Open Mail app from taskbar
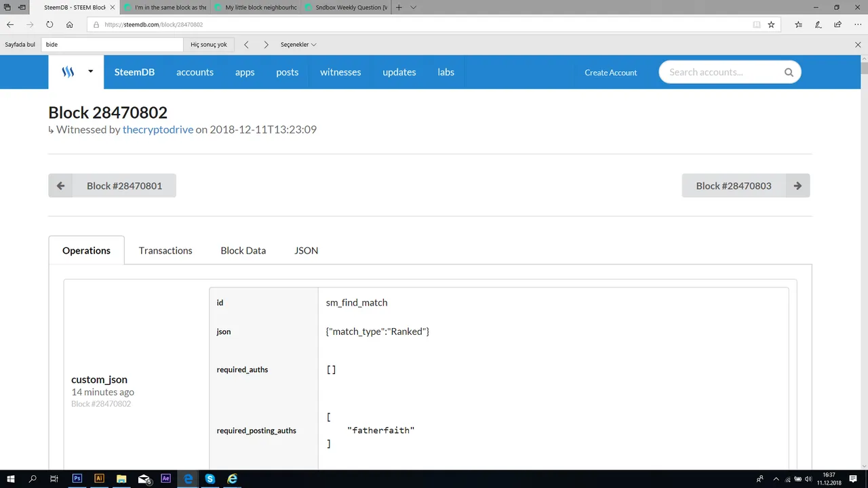This screenshot has width=868, height=488. point(144,479)
